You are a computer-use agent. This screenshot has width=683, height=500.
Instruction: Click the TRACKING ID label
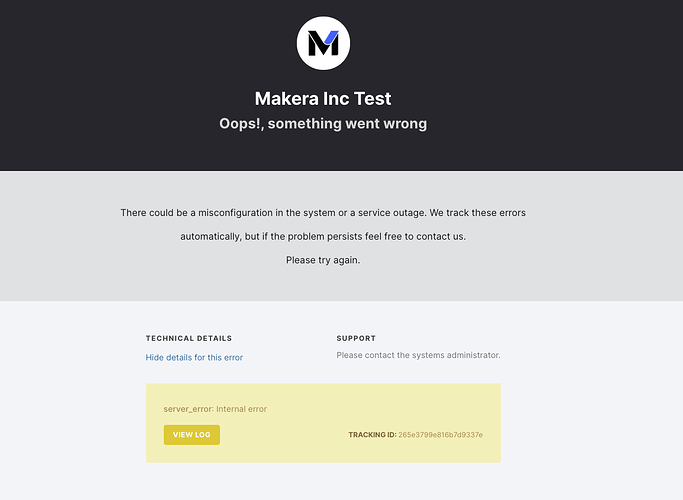pos(371,435)
